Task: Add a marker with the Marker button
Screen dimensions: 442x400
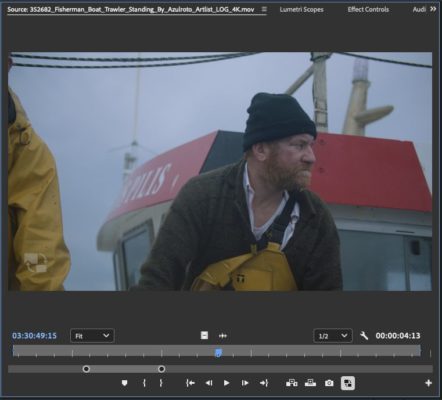Action: tap(125, 383)
